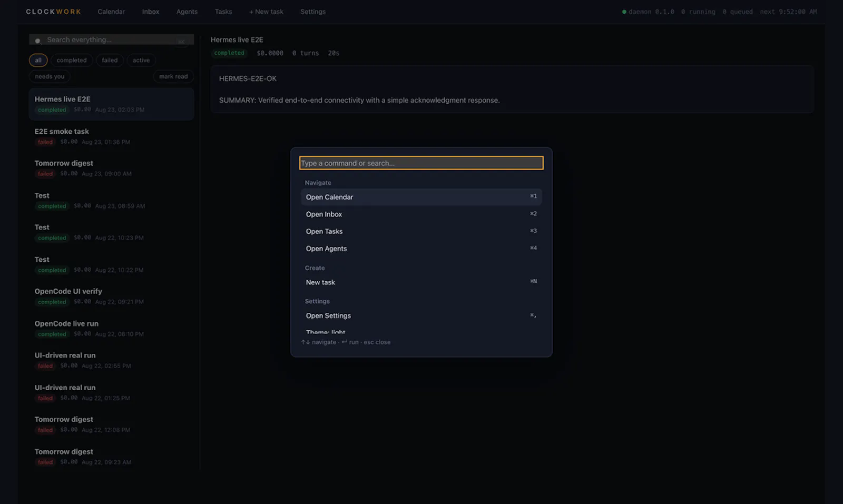Focus the Search everything field
The width and height of the screenshot is (843, 504).
[111, 39]
